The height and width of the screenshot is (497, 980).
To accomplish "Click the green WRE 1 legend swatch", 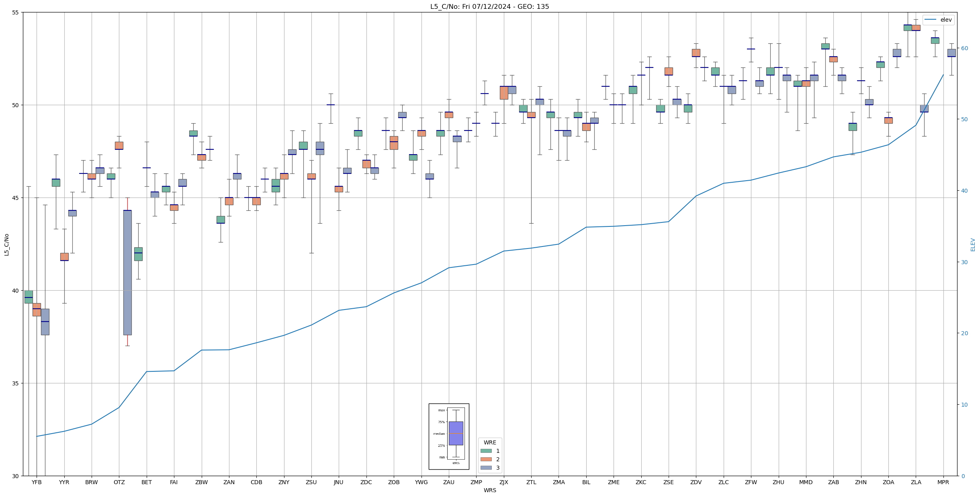I will click(x=486, y=451).
